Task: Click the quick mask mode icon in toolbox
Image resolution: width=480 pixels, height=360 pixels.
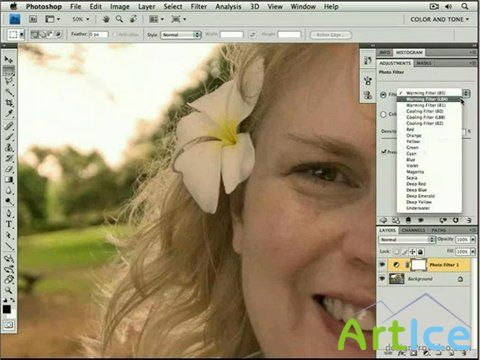Action: pos(9,324)
